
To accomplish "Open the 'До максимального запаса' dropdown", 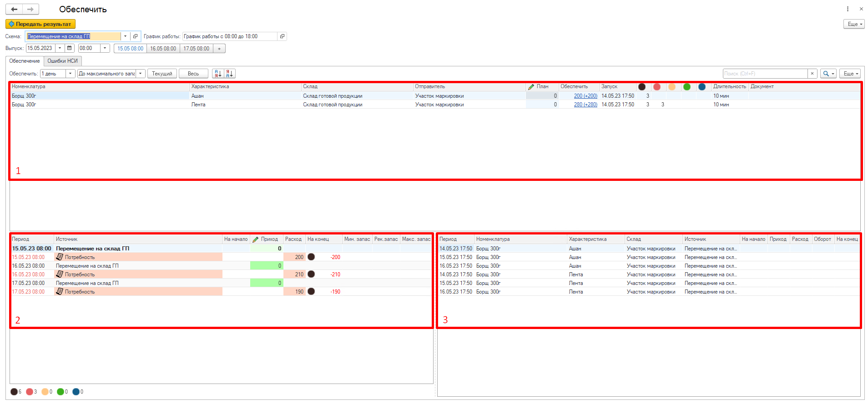I will (141, 74).
